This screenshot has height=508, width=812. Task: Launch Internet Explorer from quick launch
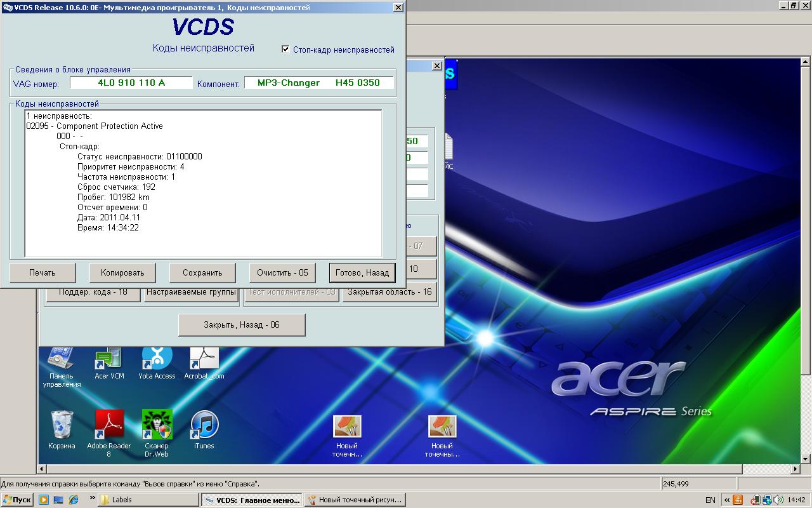click(x=74, y=500)
